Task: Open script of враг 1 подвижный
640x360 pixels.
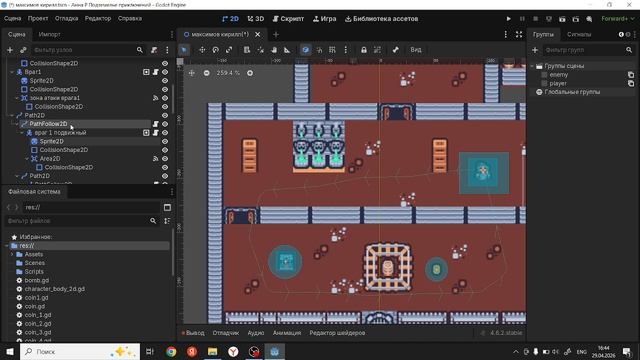Action: pyautogui.click(x=156, y=133)
